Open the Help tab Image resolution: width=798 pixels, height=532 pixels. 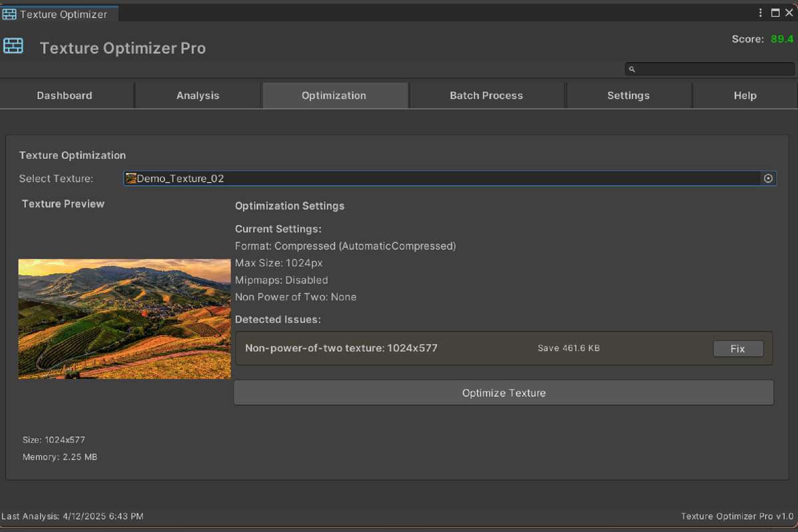tap(745, 95)
